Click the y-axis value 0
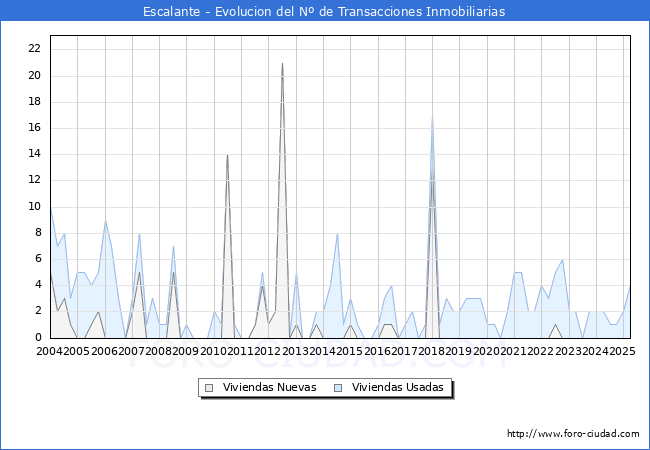Image resolution: width=650 pixels, height=450 pixels. pos(39,337)
